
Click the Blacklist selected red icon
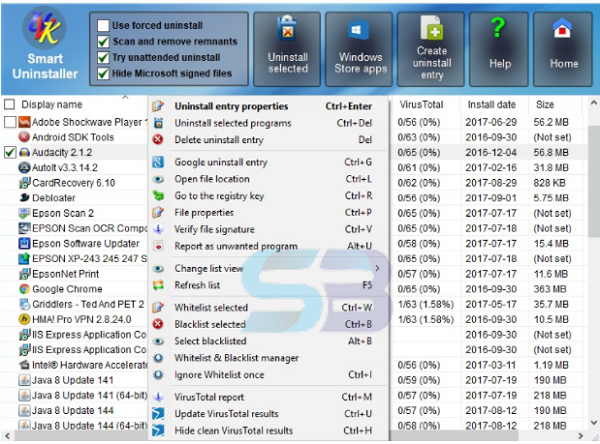click(x=158, y=324)
